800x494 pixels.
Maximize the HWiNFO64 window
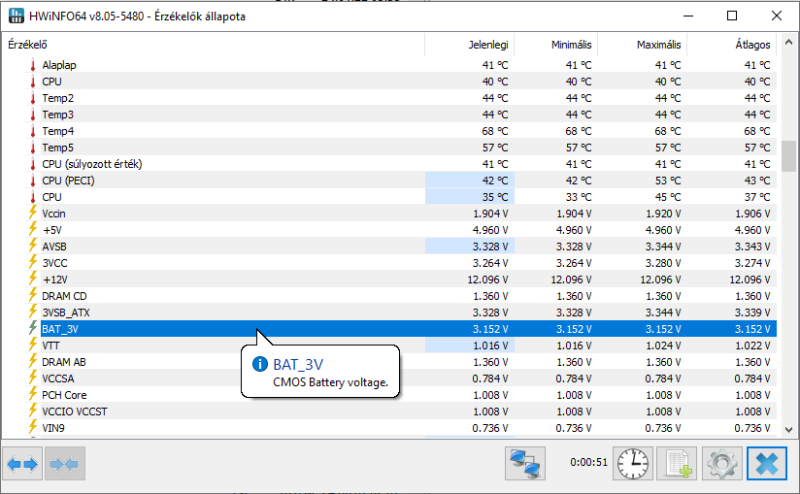pyautogui.click(x=732, y=16)
